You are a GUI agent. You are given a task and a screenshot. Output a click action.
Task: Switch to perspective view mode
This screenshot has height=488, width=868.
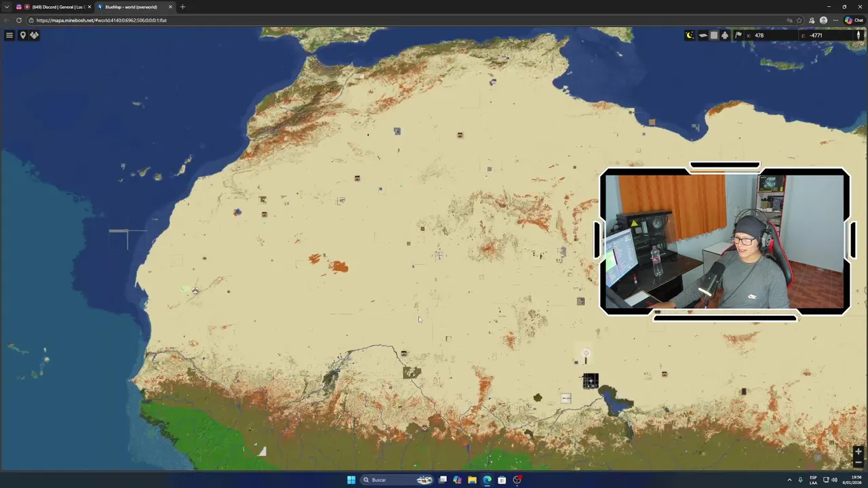pyautogui.click(x=703, y=35)
